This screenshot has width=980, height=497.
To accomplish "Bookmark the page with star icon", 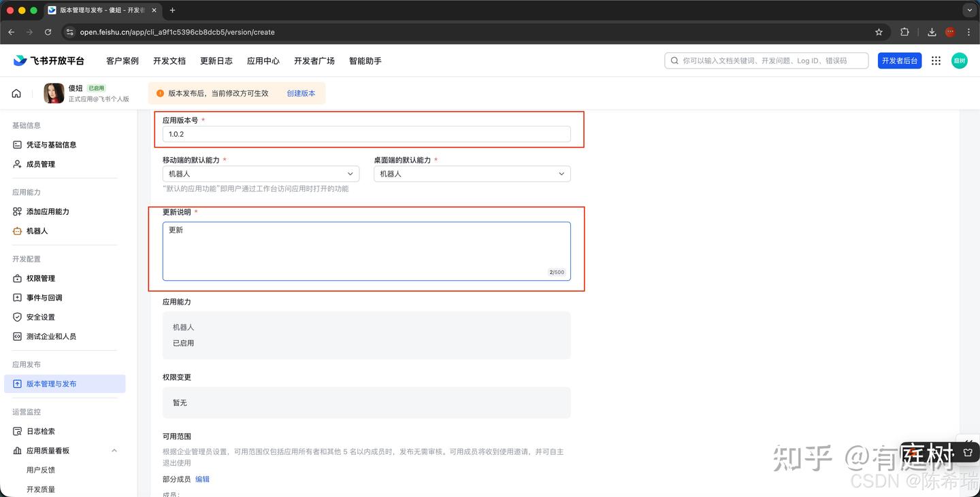I will pyautogui.click(x=879, y=32).
